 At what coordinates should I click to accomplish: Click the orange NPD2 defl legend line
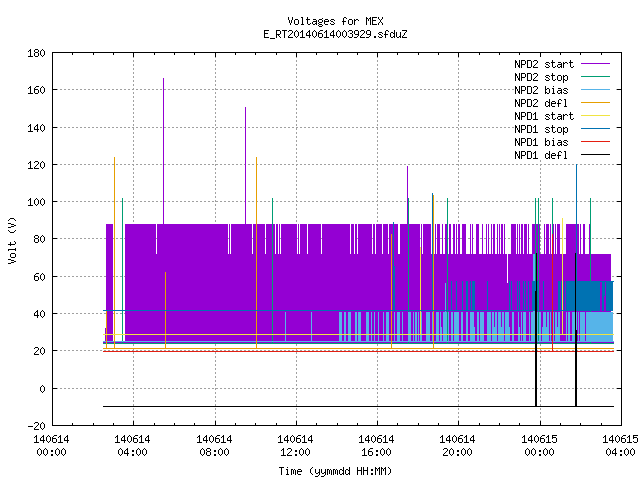(596, 103)
